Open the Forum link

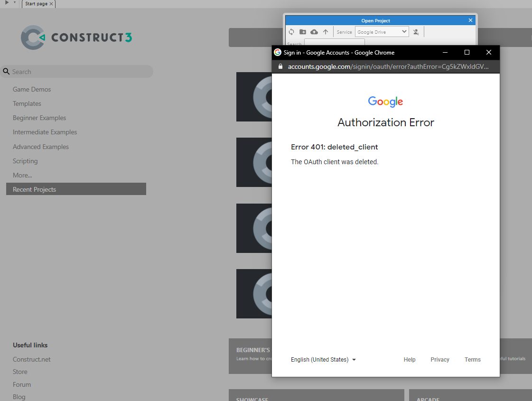(x=22, y=384)
